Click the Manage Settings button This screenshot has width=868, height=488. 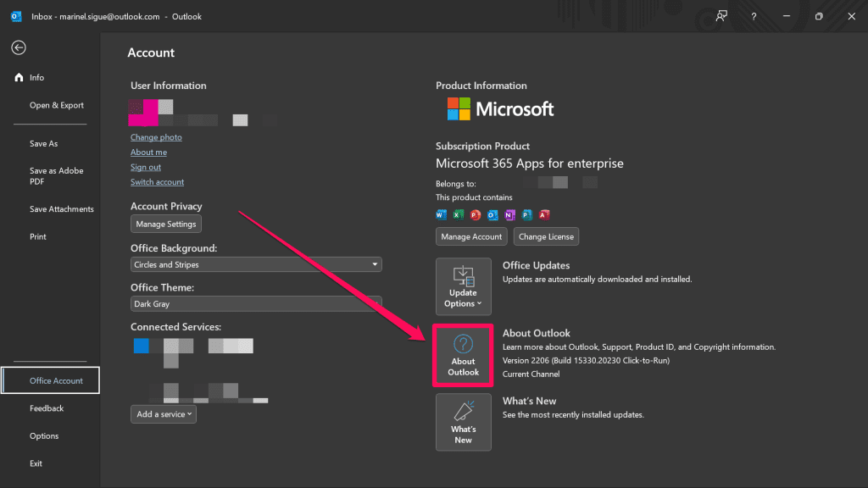[166, 225]
